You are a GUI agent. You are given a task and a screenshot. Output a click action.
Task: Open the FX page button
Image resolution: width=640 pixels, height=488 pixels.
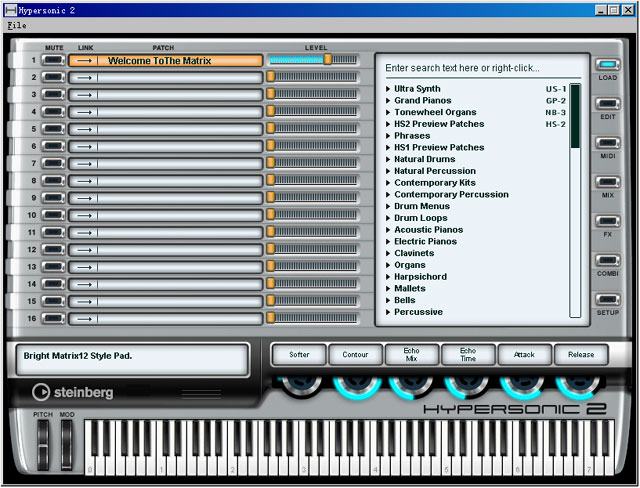(607, 221)
